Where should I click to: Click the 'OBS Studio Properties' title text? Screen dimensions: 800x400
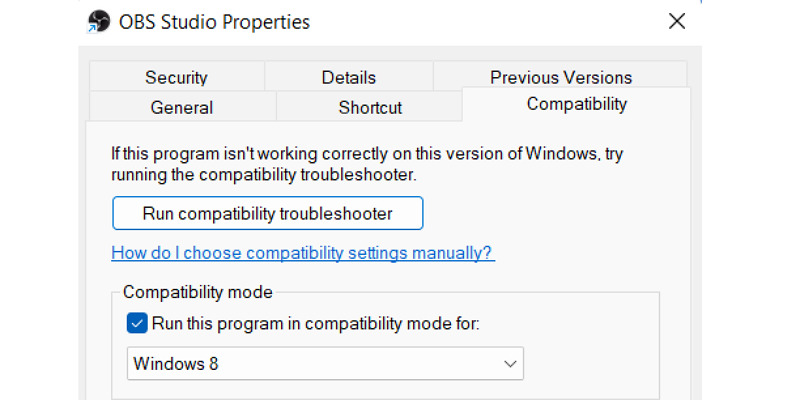pyautogui.click(x=214, y=22)
